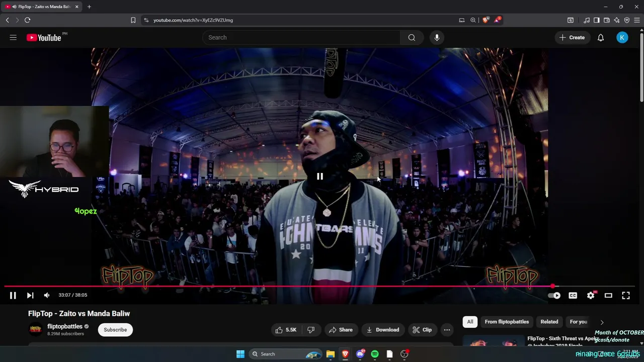644x362 pixels.
Task: Open the Windows Start menu
Action: tap(240, 354)
